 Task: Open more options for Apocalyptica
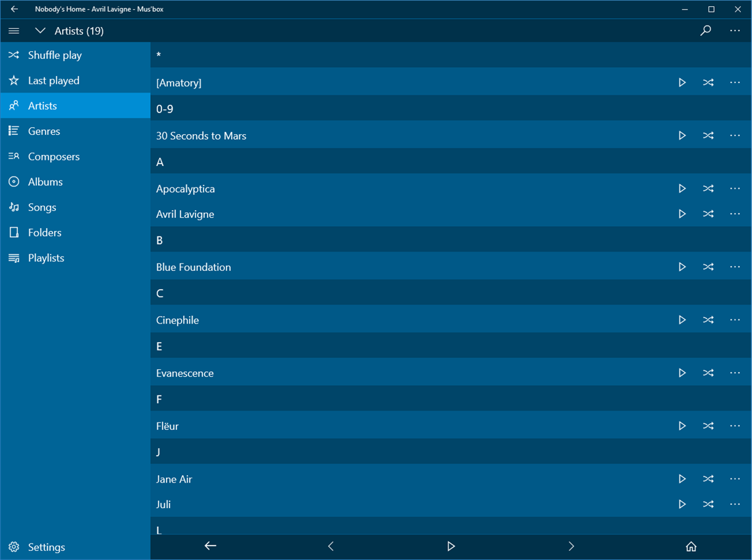click(735, 189)
